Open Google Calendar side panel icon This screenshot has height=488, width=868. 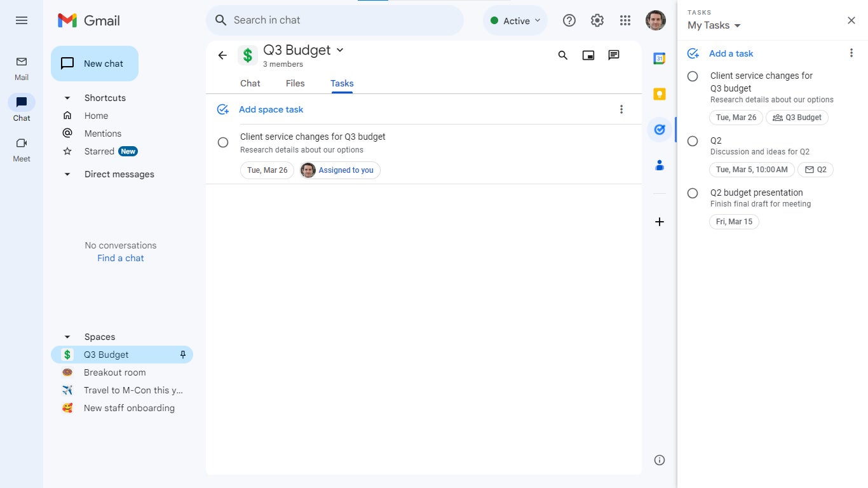pyautogui.click(x=660, y=58)
